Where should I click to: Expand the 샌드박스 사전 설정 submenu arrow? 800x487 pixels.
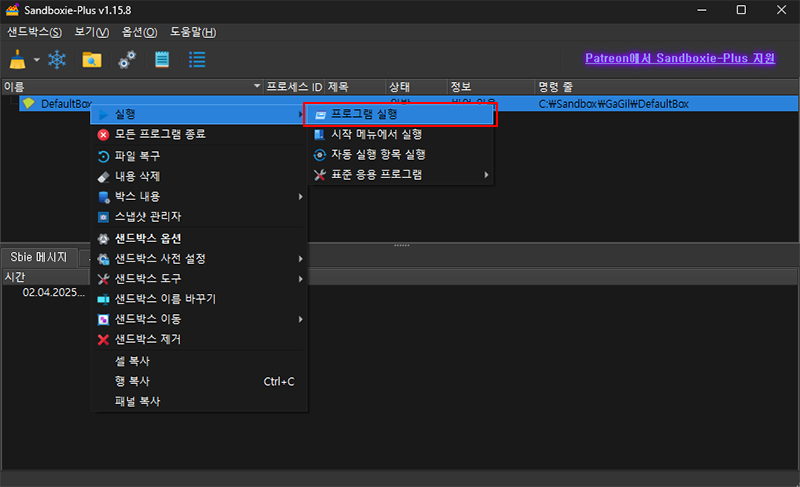click(x=301, y=259)
